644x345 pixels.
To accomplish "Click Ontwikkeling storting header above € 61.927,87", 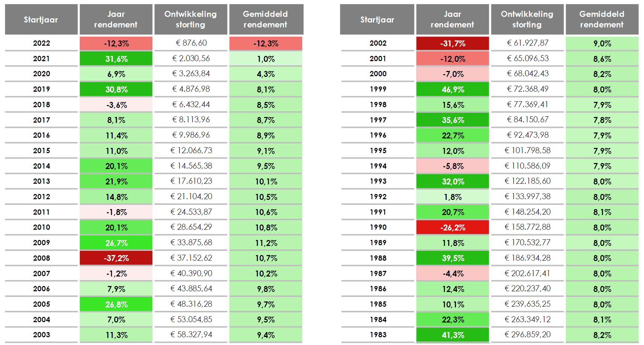I will (x=527, y=19).
